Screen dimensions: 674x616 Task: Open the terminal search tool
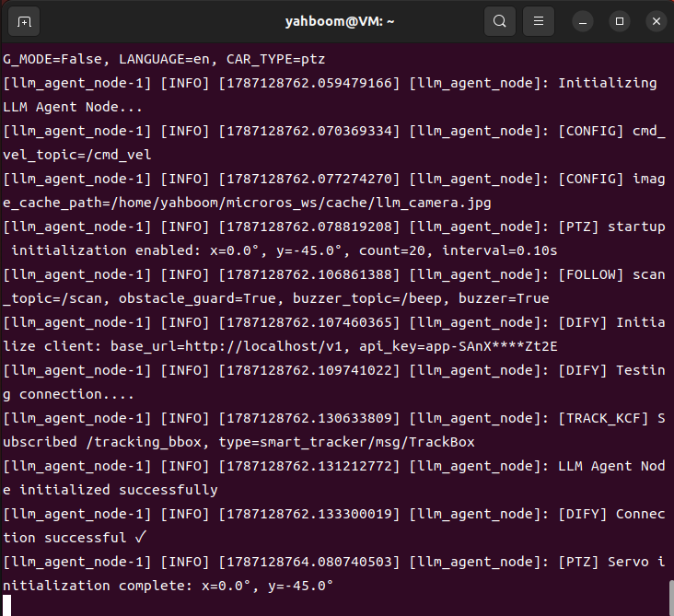coord(499,21)
